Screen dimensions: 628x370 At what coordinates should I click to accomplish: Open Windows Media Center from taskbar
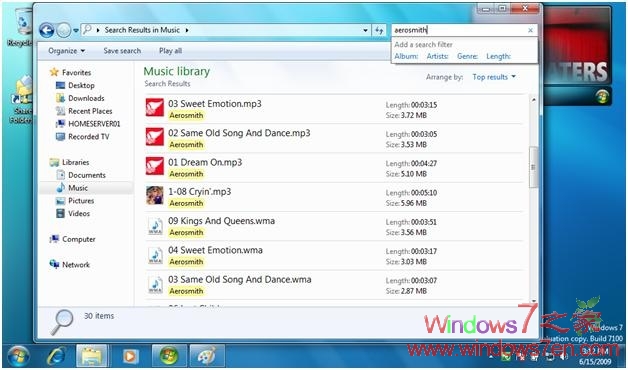click(x=169, y=356)
